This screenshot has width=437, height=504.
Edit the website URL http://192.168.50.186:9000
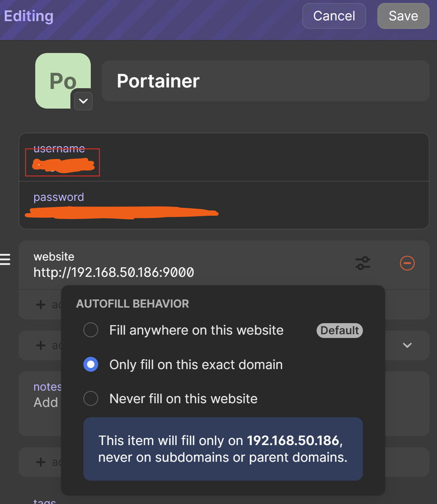(x=114, y=272)
